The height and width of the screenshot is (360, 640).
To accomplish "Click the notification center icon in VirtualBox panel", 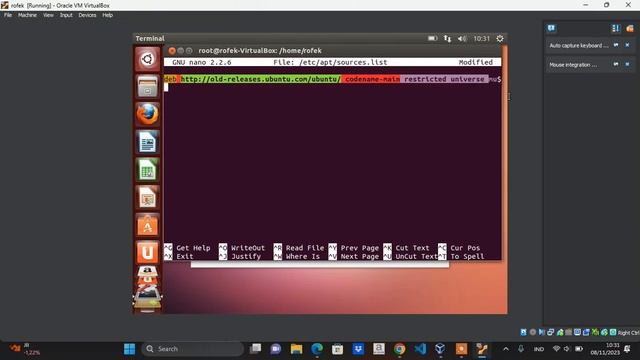I will pos(551,28).
